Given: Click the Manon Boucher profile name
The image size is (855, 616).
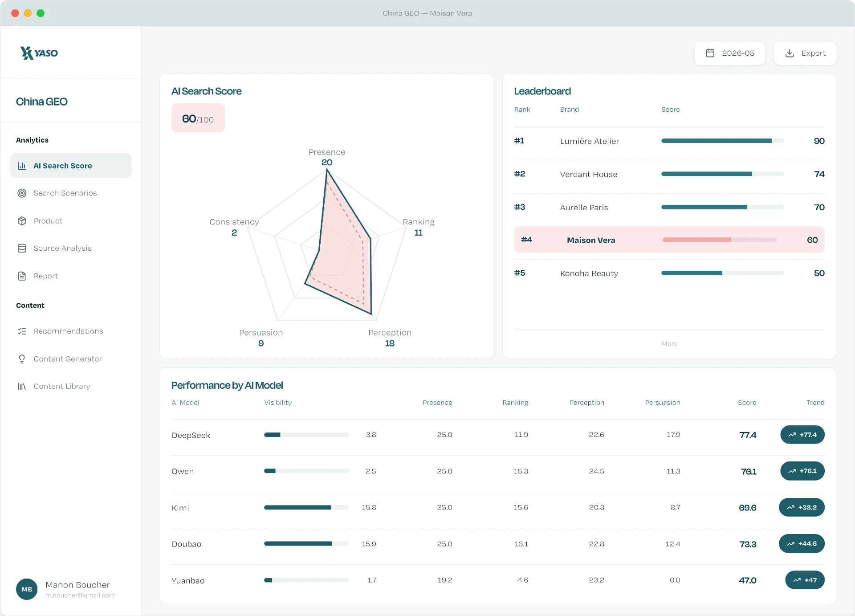Looking at the screenshot, I should pyautogui.click(x=77, y=585).
